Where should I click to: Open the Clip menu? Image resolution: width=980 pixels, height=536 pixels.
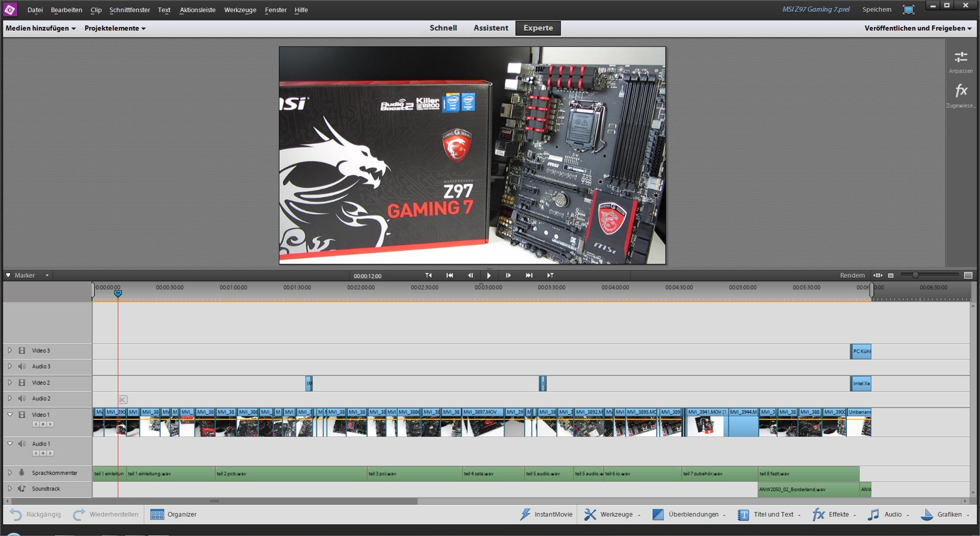click(96, 10)
